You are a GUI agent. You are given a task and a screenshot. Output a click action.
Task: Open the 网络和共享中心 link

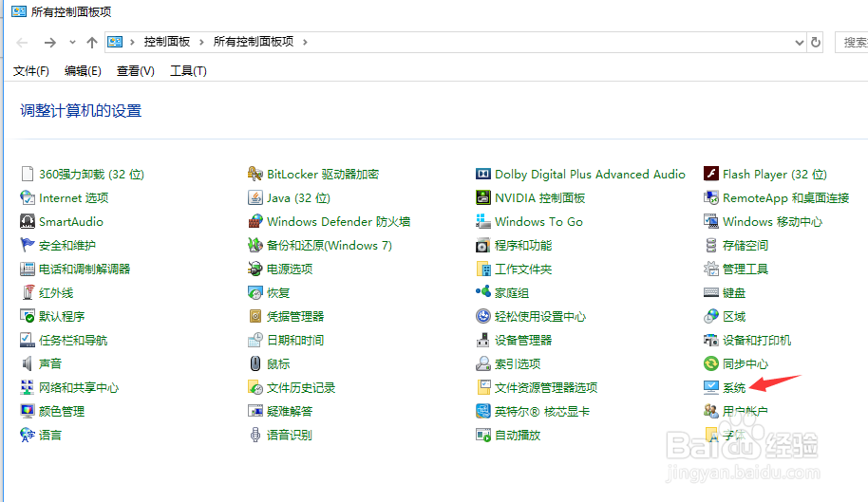[79, 387]
